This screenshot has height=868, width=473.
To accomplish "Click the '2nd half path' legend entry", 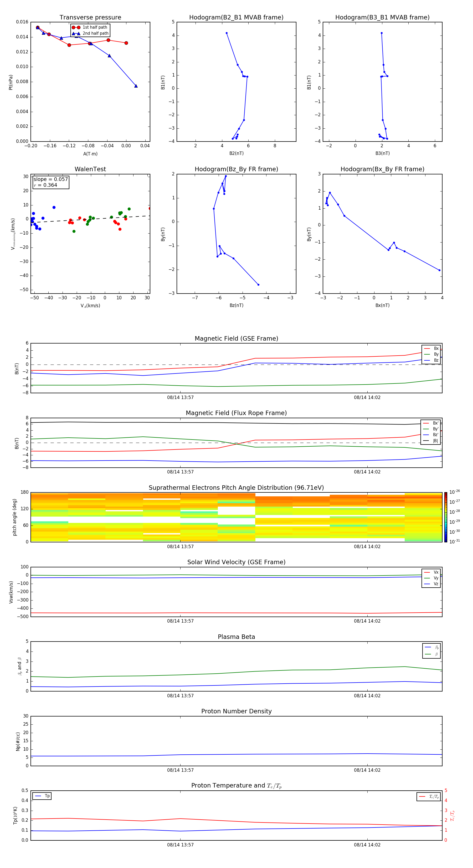I will (90, 33).
